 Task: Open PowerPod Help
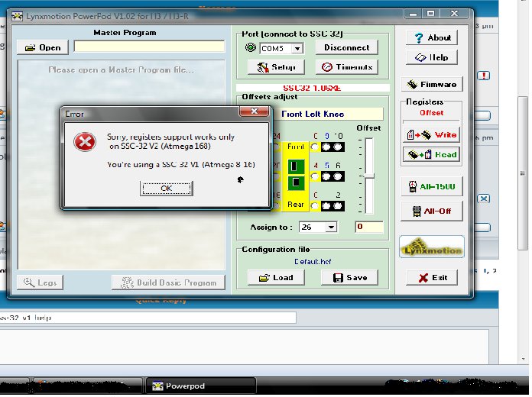click(432, 57)
